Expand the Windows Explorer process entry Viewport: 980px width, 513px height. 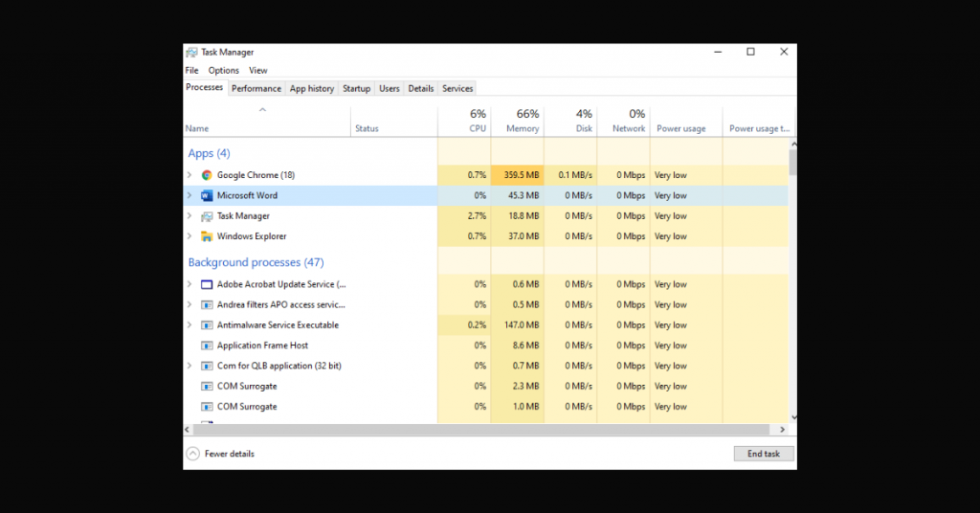pos(189,236)
